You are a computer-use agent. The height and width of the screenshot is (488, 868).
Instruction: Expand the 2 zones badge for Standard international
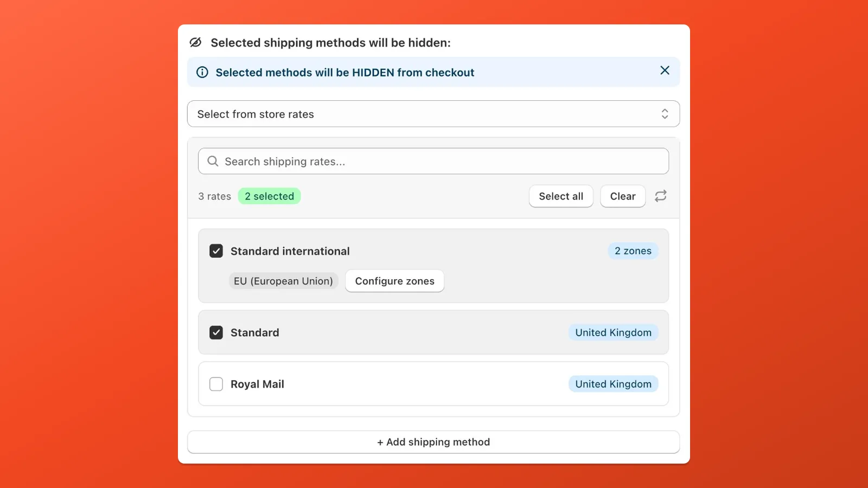tap(633, 251)
